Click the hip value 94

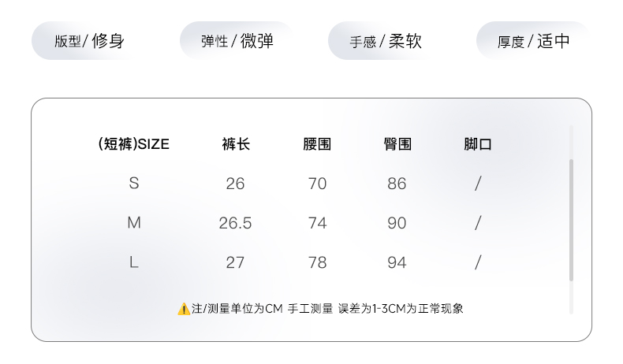[x=397, y=262]
